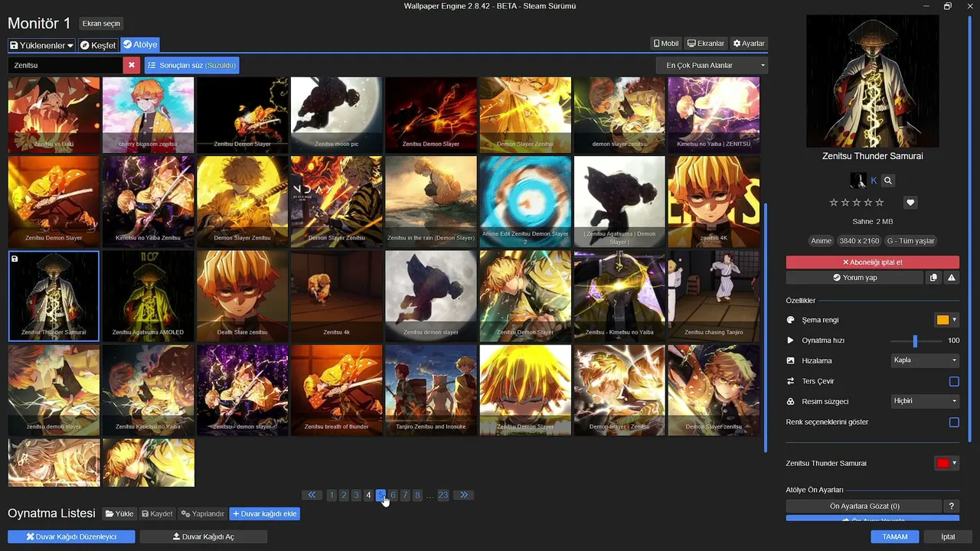Screen dimensions: 980x551
Task: Click the Yorum yap comment button
Action: tap(854, 278)
